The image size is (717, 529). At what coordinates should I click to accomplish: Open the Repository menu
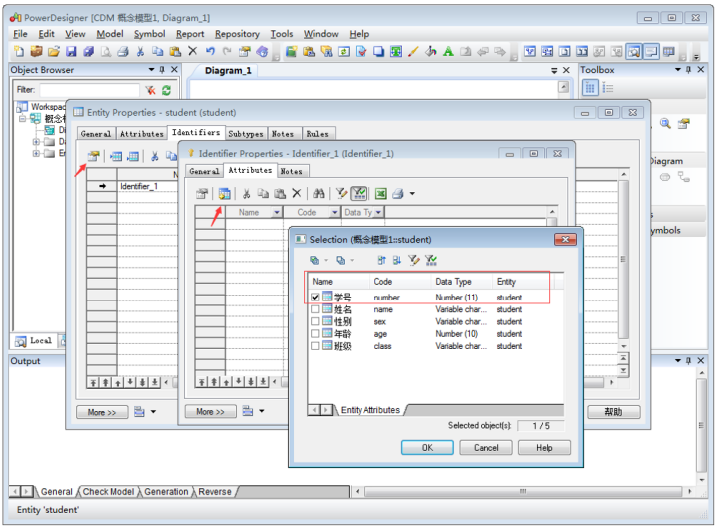click(237, 34)
